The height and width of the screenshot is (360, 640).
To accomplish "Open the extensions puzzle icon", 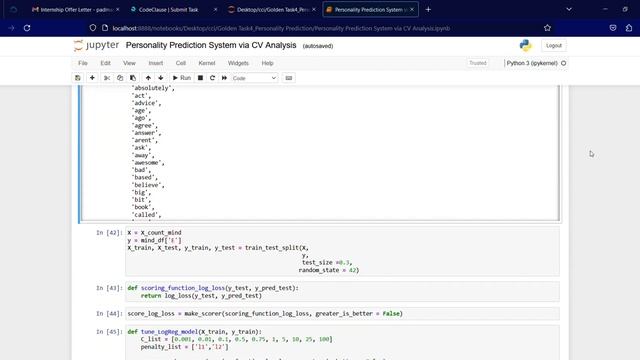I will pos(629,28).
